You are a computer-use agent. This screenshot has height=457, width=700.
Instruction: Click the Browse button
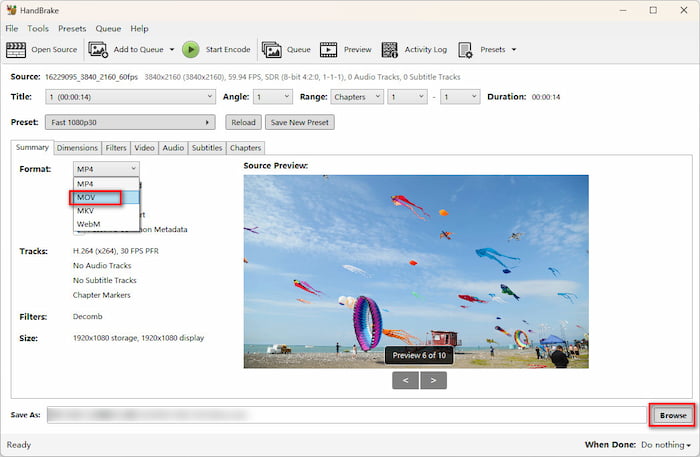coord(673,415)
